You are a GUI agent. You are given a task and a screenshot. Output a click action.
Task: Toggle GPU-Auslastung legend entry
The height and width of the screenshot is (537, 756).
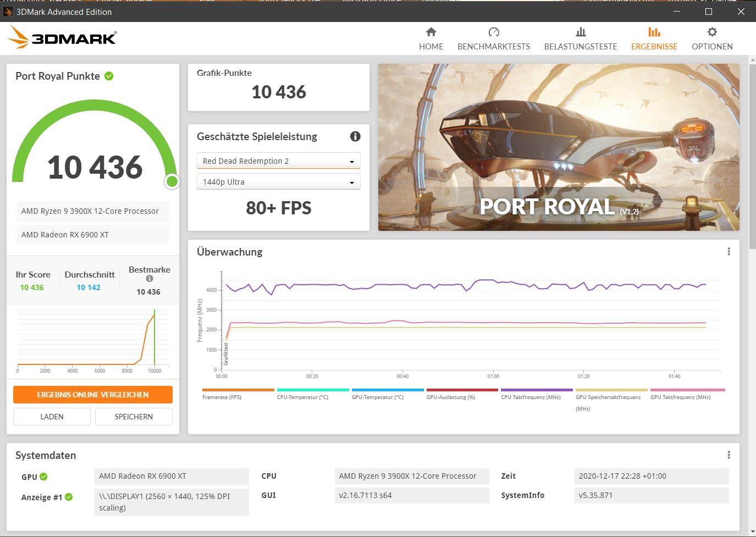(x=462, y=394)
